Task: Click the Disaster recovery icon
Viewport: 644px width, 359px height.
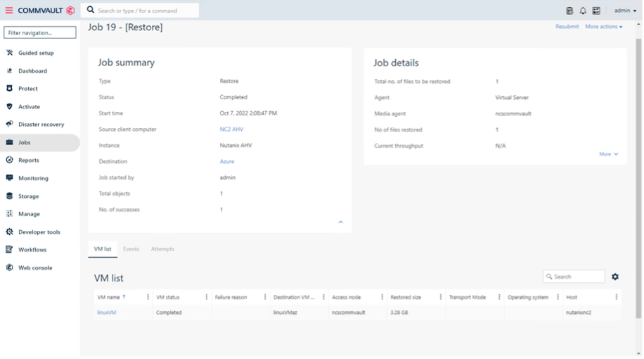Action: tap(9, 124)
